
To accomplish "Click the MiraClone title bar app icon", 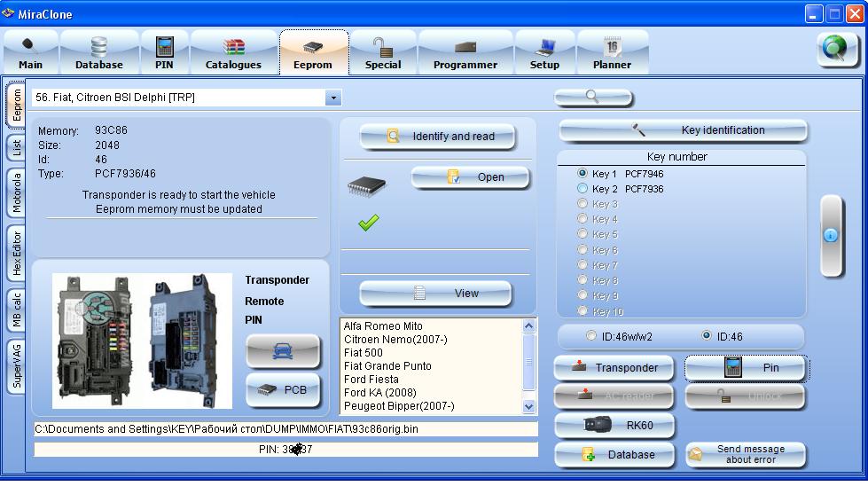I will [8, 13].
